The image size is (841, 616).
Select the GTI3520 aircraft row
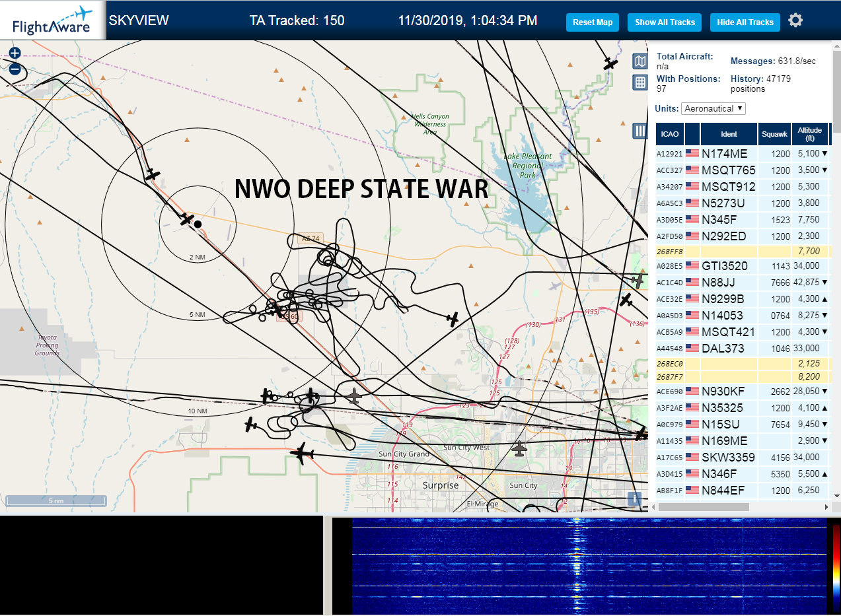pos(743,266)
